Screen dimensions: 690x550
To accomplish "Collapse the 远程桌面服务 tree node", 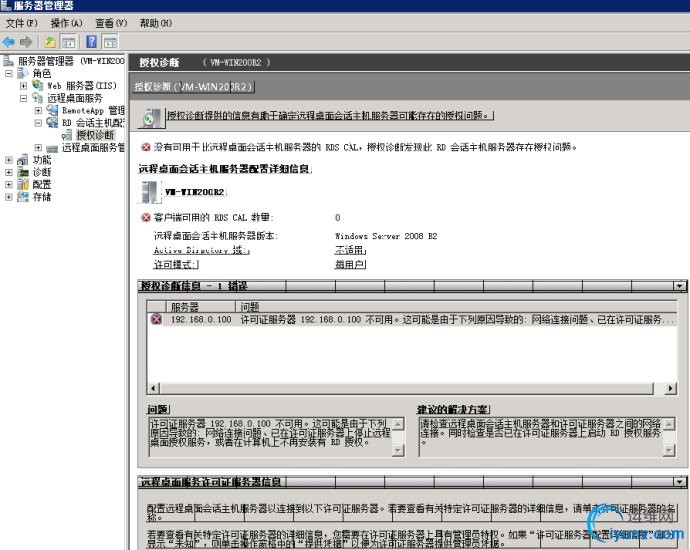I will pos(23,98).
